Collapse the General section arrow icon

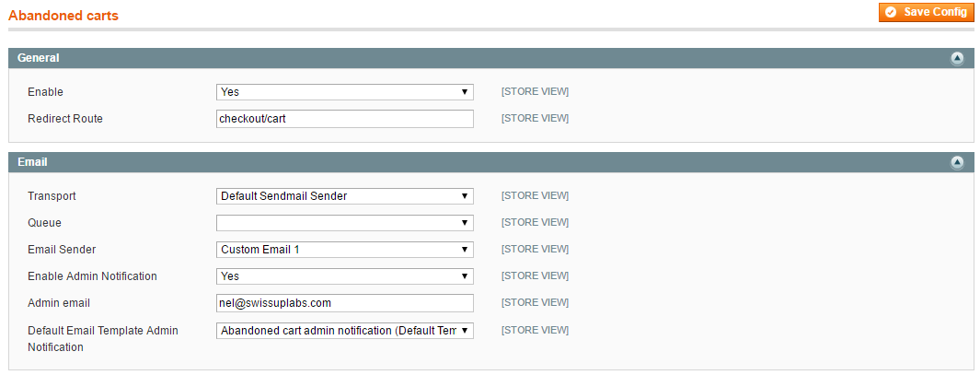[957, 58]
